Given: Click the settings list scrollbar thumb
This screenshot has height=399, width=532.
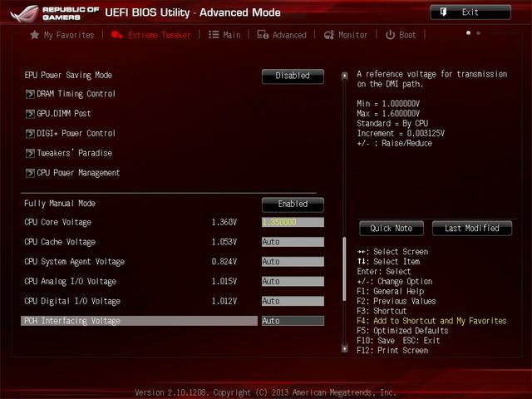Looking at the screenshot, I should point(344,274).
